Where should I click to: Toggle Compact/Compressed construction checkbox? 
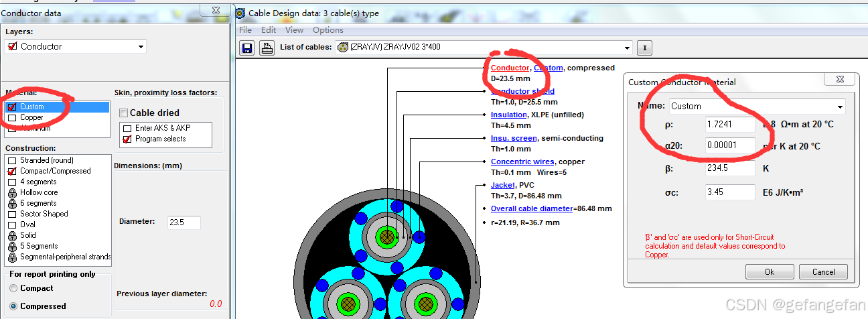pyautogui.click(x=12, y=171)
